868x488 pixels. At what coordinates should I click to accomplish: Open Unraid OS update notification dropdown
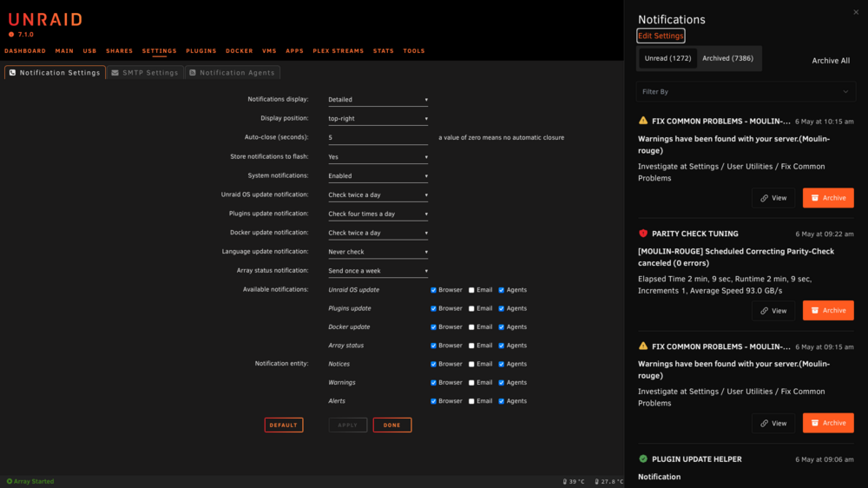point(378,195)
